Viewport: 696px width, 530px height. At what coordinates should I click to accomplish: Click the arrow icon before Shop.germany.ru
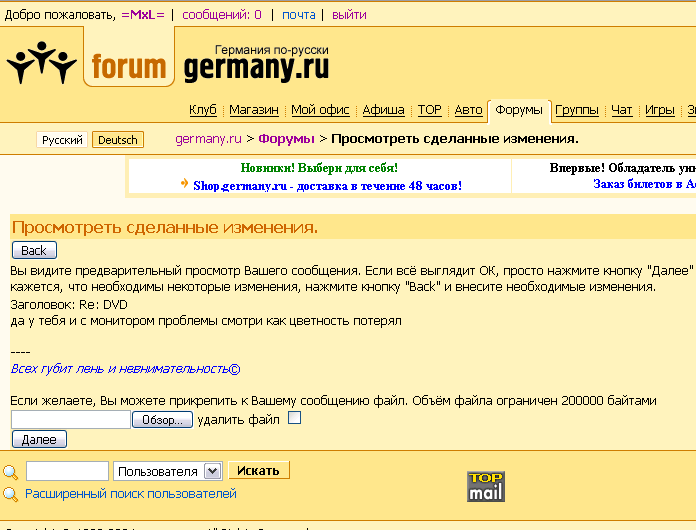coord(184,184)
